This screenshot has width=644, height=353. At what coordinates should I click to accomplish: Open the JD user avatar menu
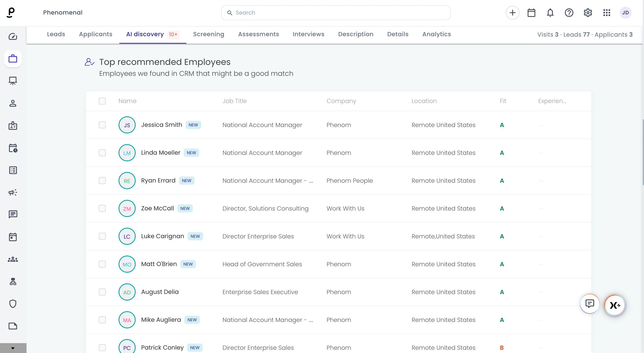(626, 12)
